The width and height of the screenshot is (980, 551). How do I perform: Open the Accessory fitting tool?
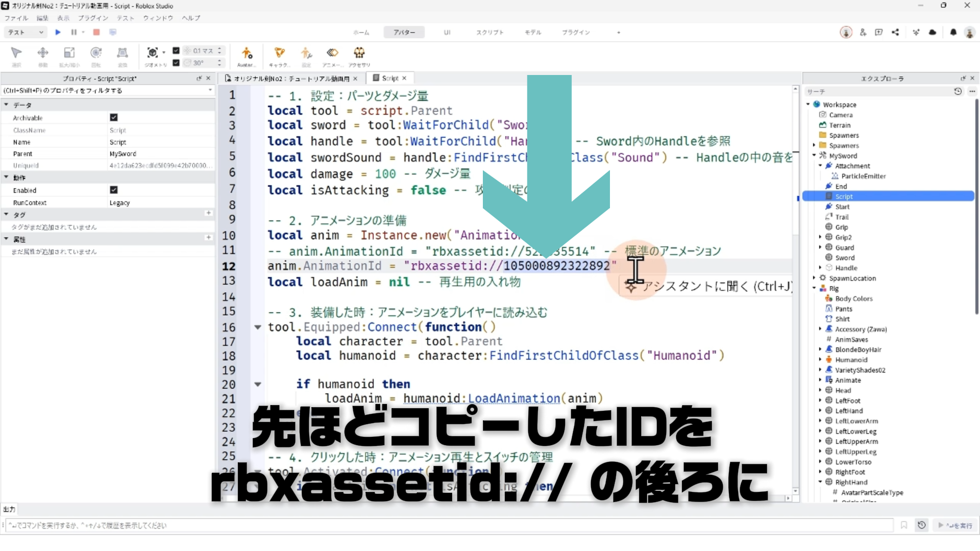coord(359,53)
